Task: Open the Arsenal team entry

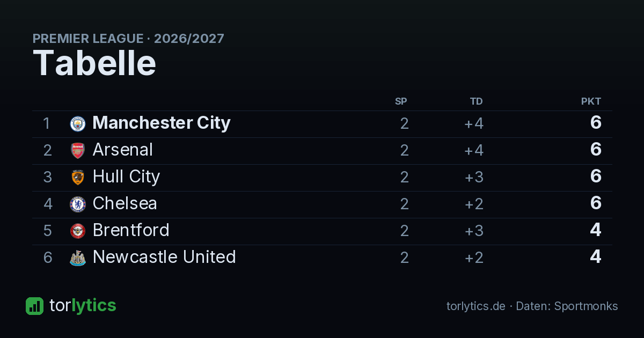Action: click(x=123, y=150)
